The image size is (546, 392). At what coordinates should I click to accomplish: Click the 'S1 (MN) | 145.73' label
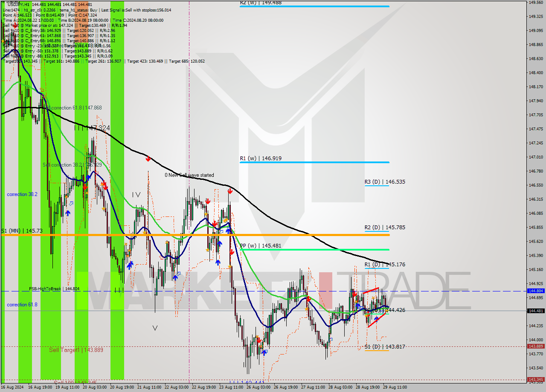(x=22, y=231)
